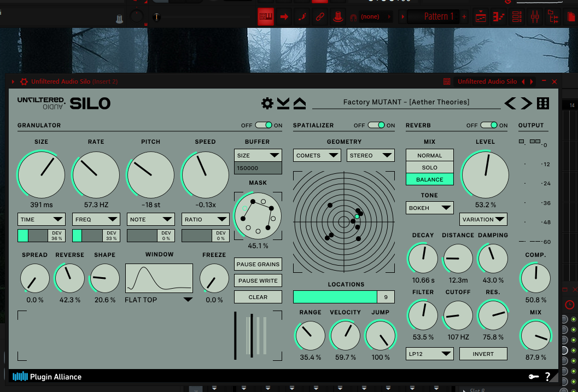The height and width of the screenshot is (392, 578).
Task: Open the STEREO geometry dropdown
Action: click(370, 155)
